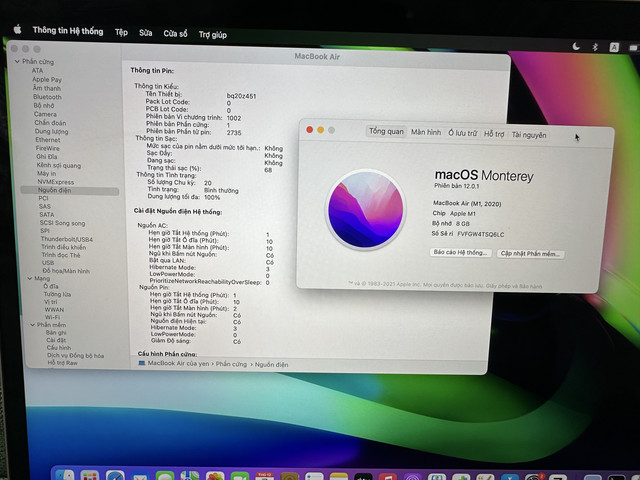Open the Tệp menu
Screen dimensions: 640x480
coord(121,32)
